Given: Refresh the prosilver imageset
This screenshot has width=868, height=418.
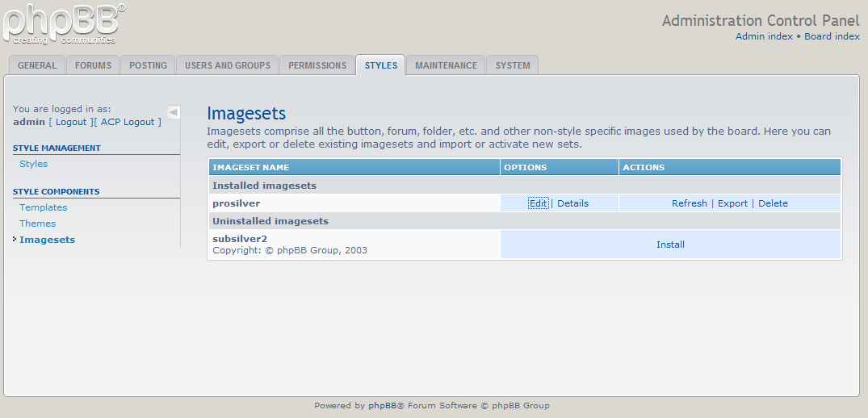Looking at the screenshot, I should [x=689, y=203].
